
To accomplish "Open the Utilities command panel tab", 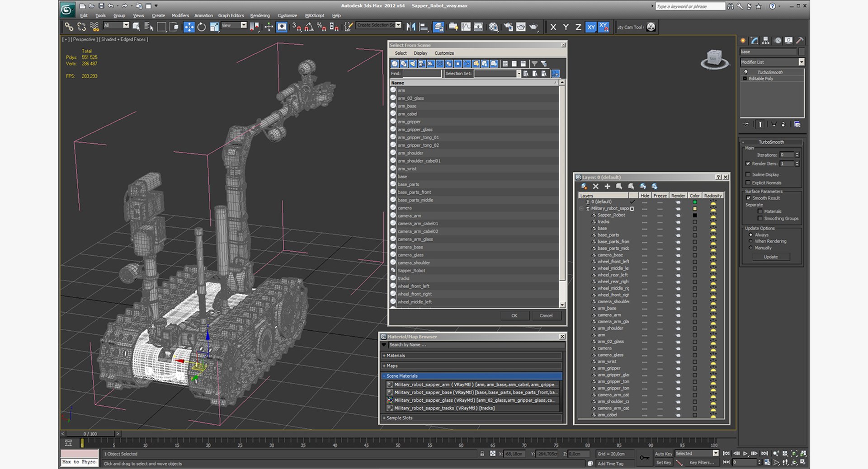I will point(800,41).
